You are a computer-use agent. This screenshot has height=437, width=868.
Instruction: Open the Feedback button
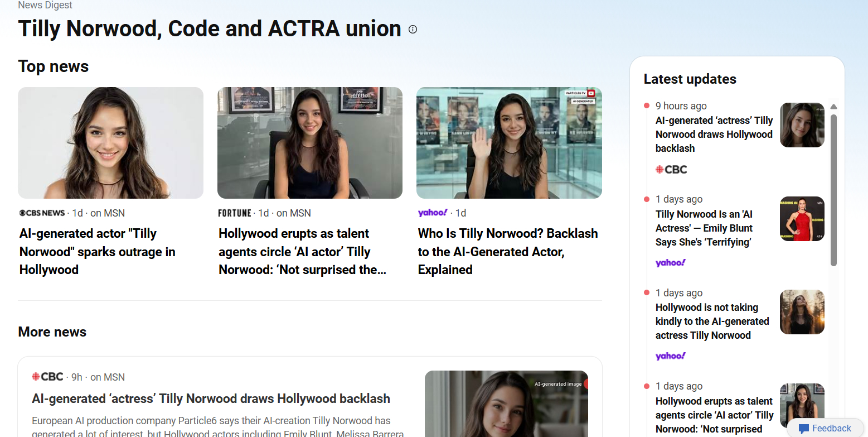pyautogui.click(x=825, y=428)
